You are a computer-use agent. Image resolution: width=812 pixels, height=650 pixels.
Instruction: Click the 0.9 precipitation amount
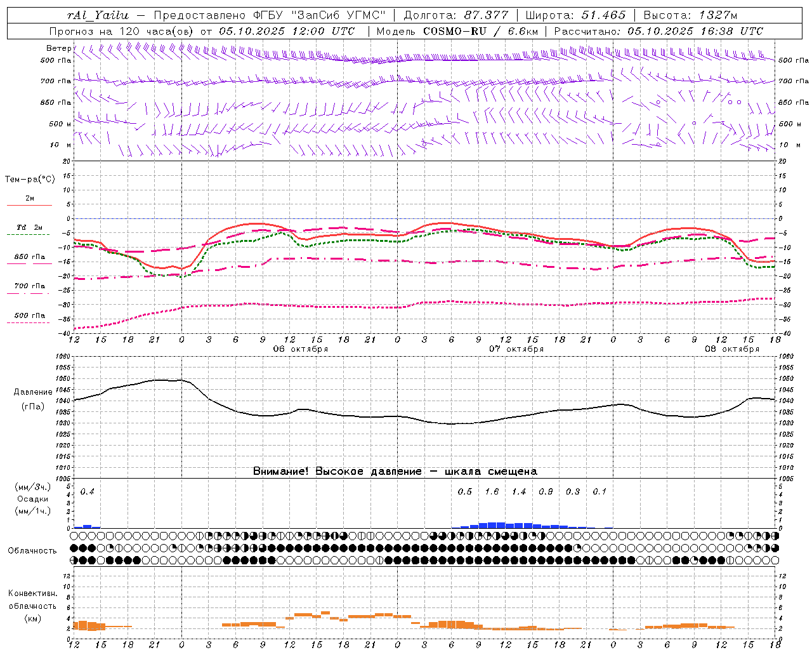[546, 492]
